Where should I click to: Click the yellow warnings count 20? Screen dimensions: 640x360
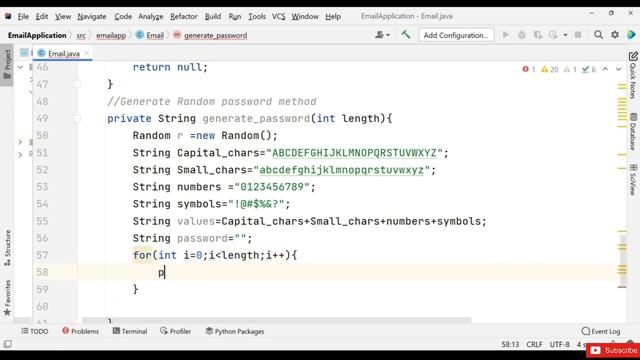tap(549, 69)
